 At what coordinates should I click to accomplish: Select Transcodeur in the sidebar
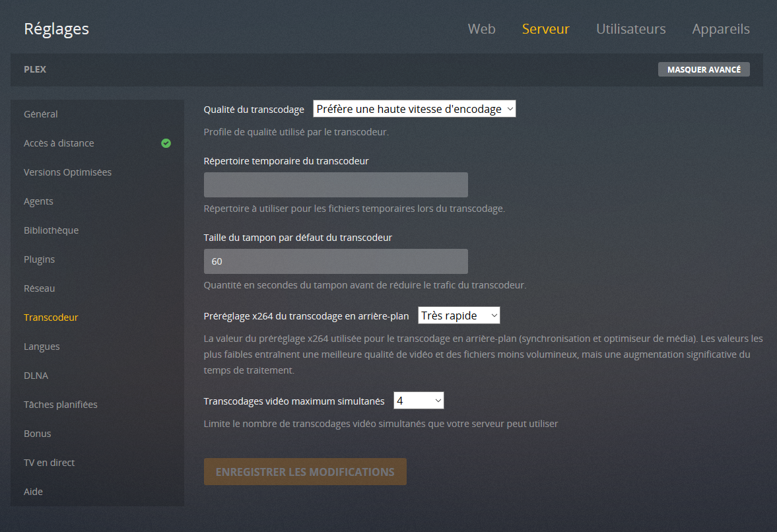click(x=51, y=317)
